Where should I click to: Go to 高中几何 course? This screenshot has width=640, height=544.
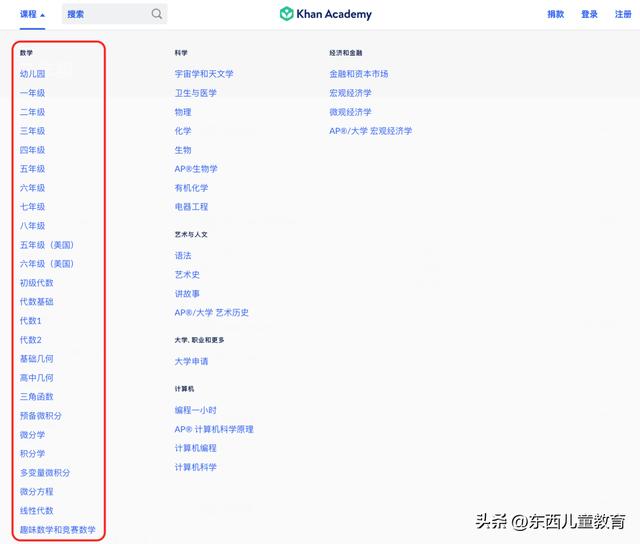tap(37, 377)
